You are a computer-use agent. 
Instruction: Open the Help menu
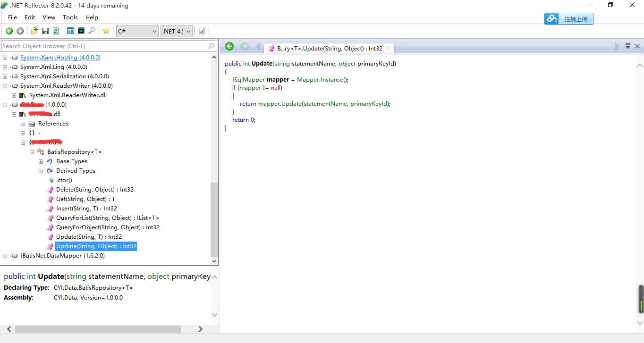pyautogui.click(x=92, y=17)
